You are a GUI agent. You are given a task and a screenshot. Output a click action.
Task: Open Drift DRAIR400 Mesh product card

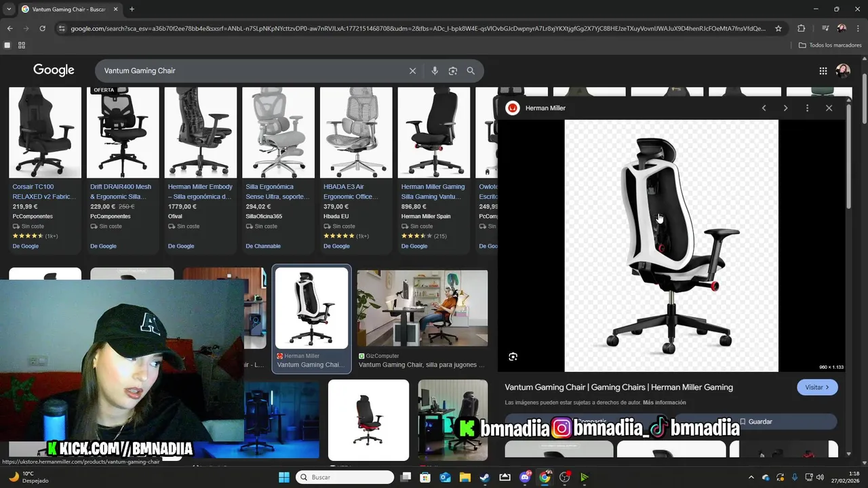click(123, 169)
